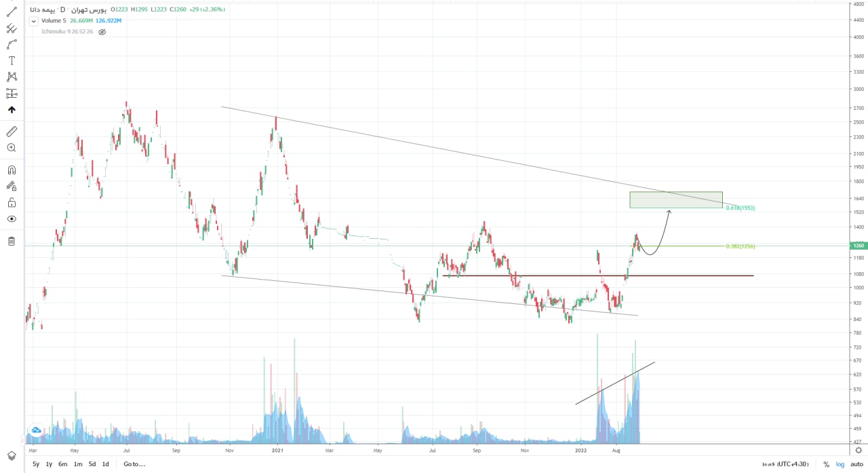
Task: Activate the ruler measure tool
Action: point(12,131)
